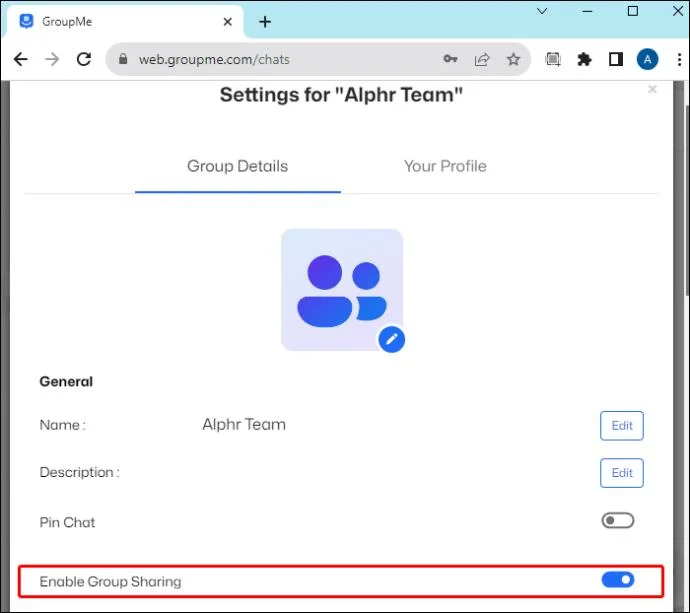Image resolution: width=690 pixels, height=613 pixels.
Task: Open a new browser tab
Action: [x=265, y=22]
